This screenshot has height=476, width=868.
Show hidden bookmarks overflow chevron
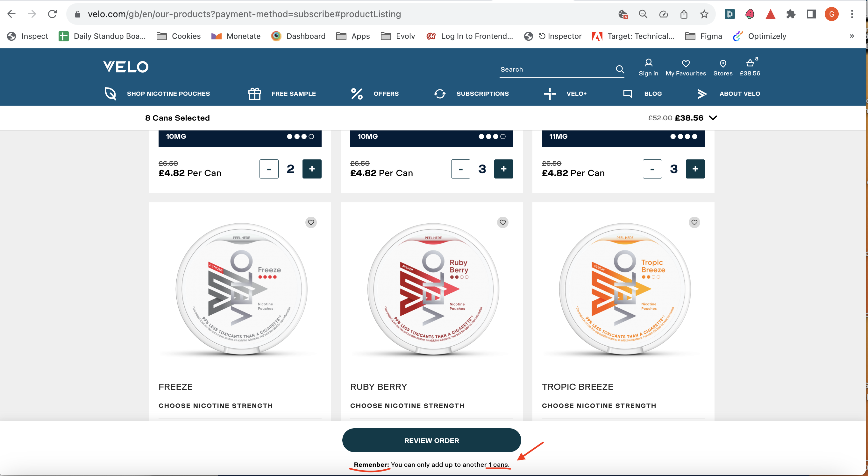(x=851, y=36)
